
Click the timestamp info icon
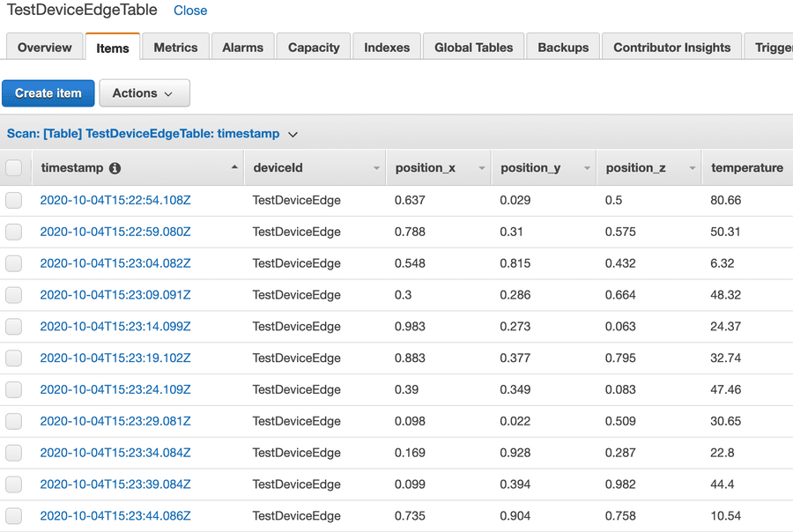click(x=115, y=168)
